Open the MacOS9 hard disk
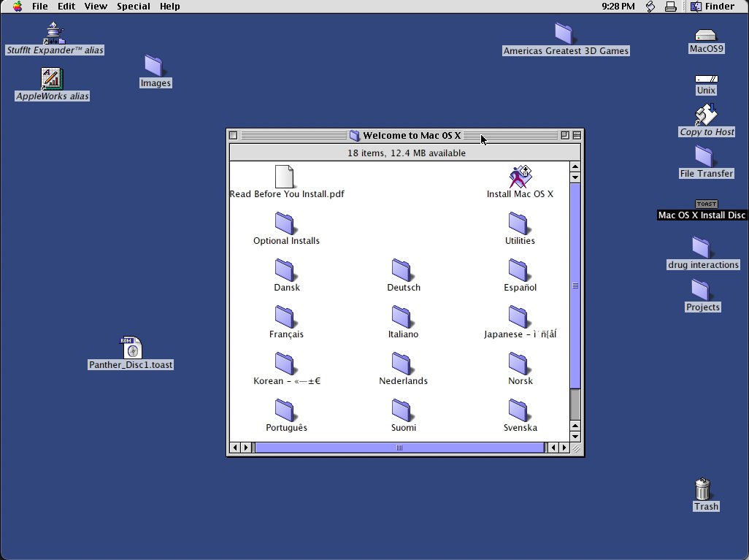749x560 pixels. tap(705, 34)
